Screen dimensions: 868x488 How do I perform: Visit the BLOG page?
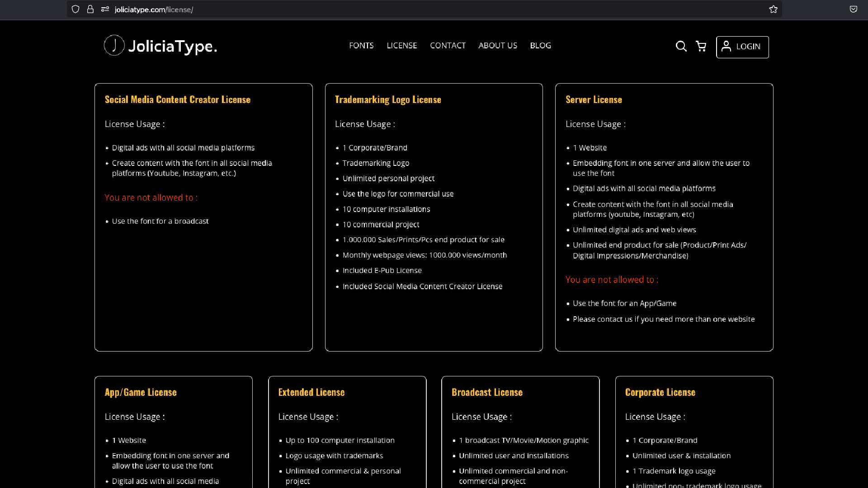(x=540, y=46)
